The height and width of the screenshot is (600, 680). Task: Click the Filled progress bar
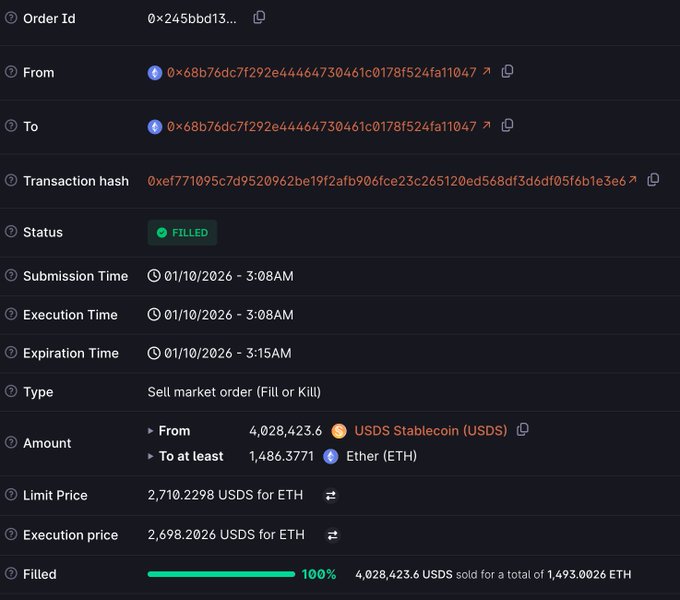(x=221, y=574)
